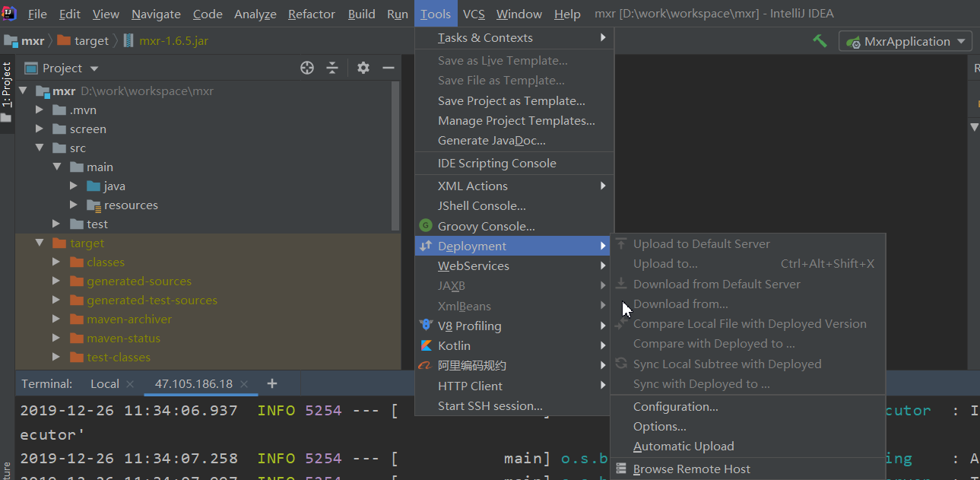
Task: Select the generated-sources folder
Action: pos(138,281)
